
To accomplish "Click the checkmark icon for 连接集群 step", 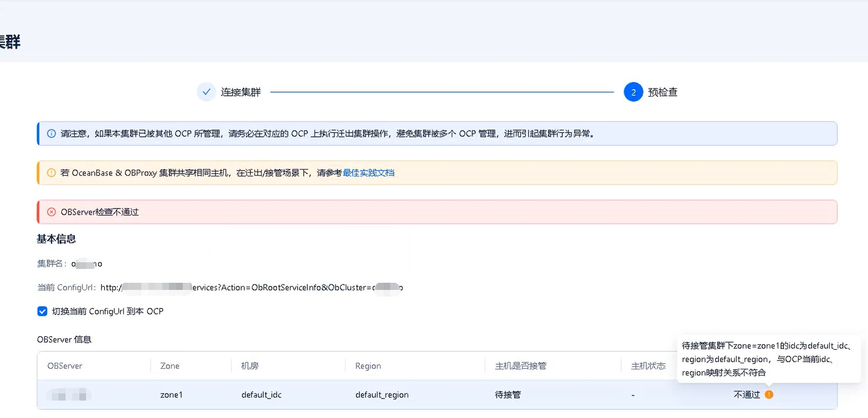I will pos(206,92).
